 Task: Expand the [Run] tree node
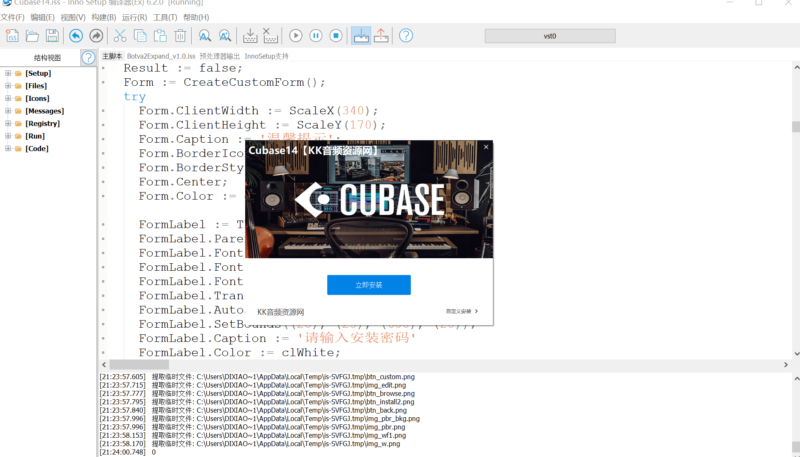(x=8, y=136)
